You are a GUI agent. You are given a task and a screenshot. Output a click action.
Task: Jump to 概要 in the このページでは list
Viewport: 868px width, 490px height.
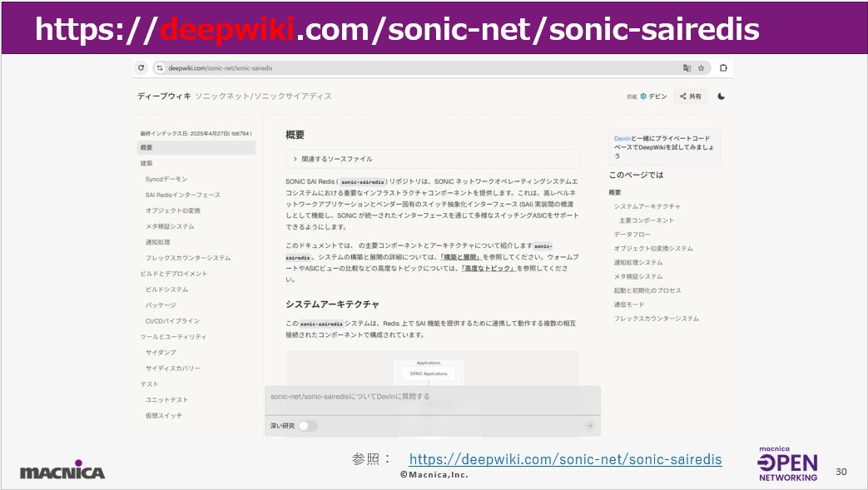(615, 193)
